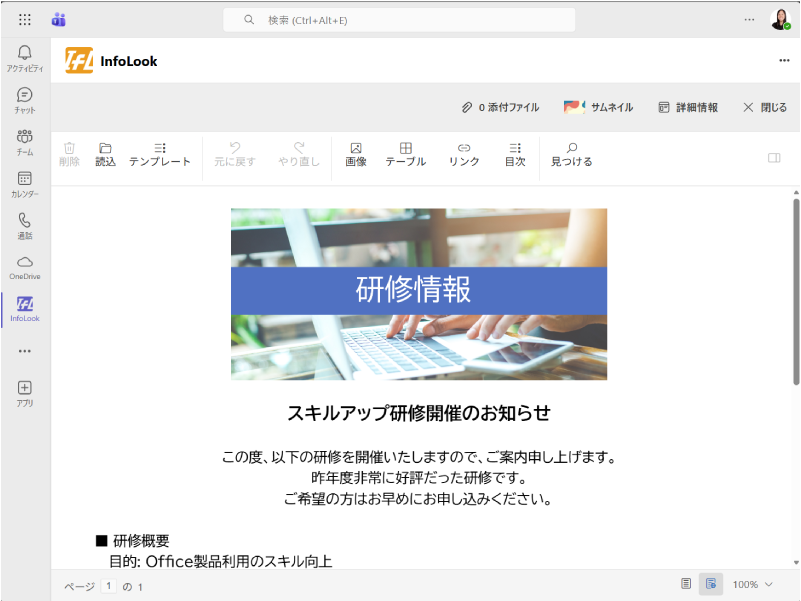Viewport: 801px width, 601px height.
Task: Switch to plain reading view mode
Action: click(x=686, y=584)
